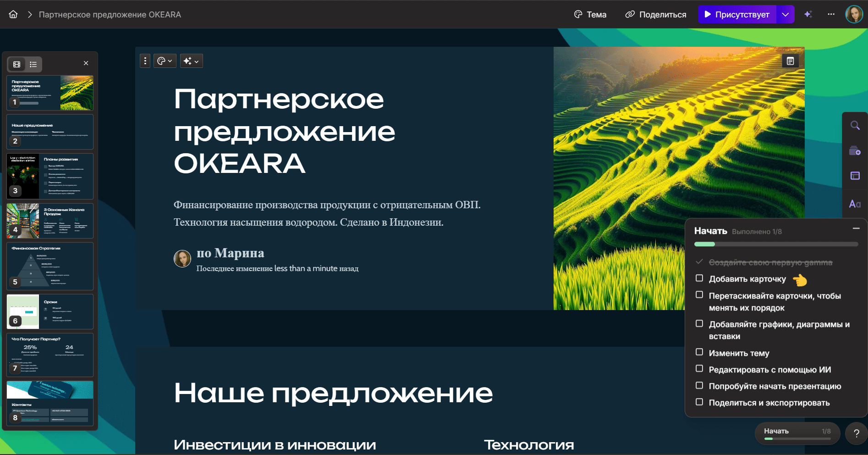868x455 pixels.
Task: Click the Технология subheading
Action: (x=529, y=445)
